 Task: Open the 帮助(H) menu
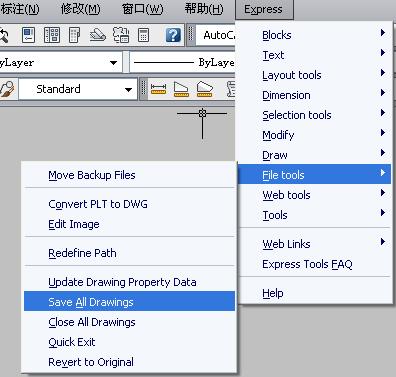coord(204,9)
